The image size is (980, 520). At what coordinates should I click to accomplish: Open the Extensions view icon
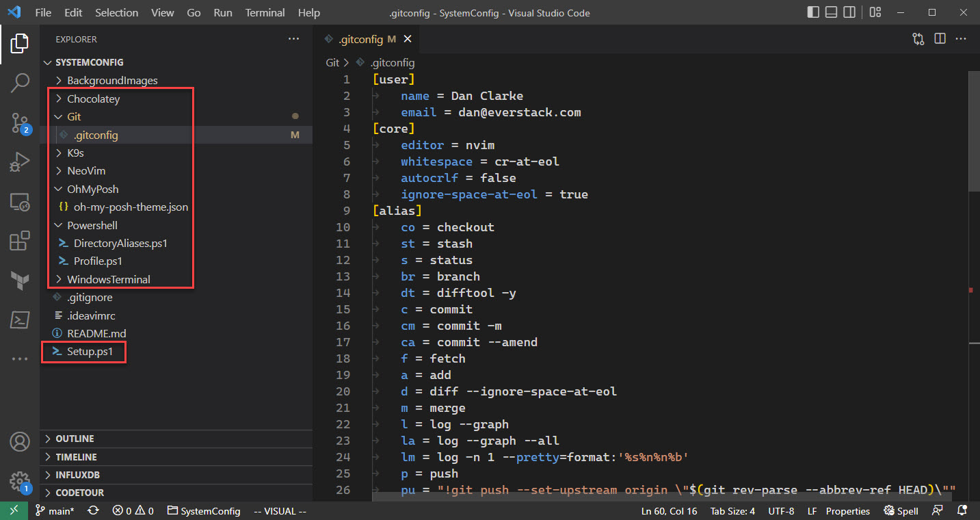point(20,241)
